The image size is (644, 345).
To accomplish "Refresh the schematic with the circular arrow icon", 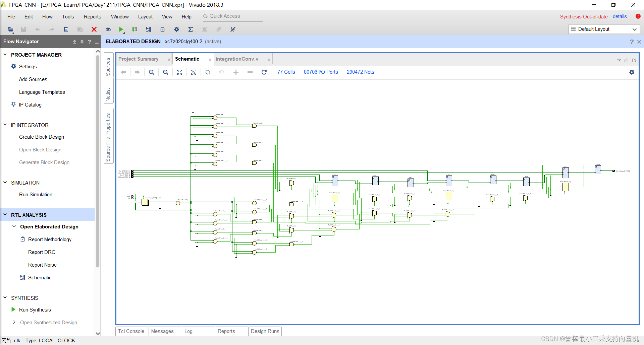I will [264, 72].
